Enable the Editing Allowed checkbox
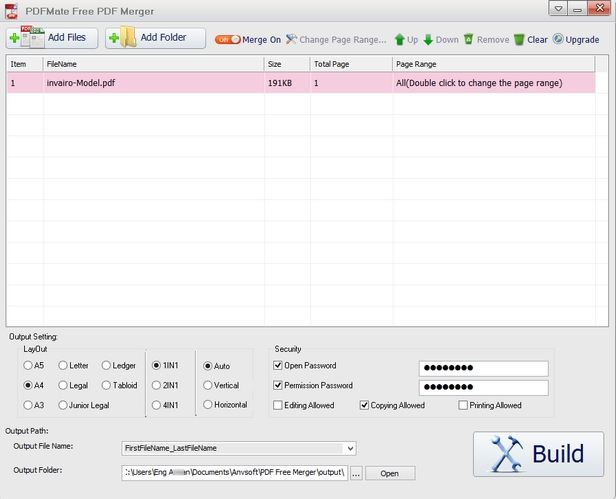 click(x=278, y=405)
